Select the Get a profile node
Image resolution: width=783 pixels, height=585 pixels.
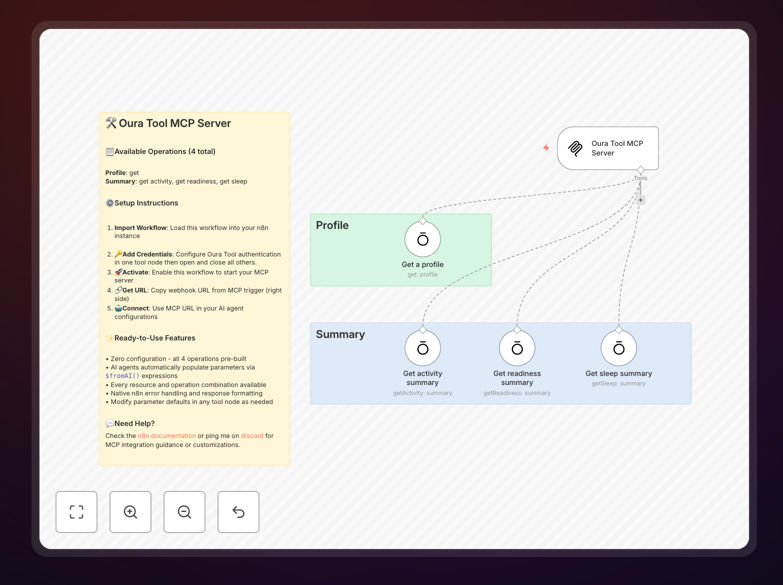[x=422, y=240]
